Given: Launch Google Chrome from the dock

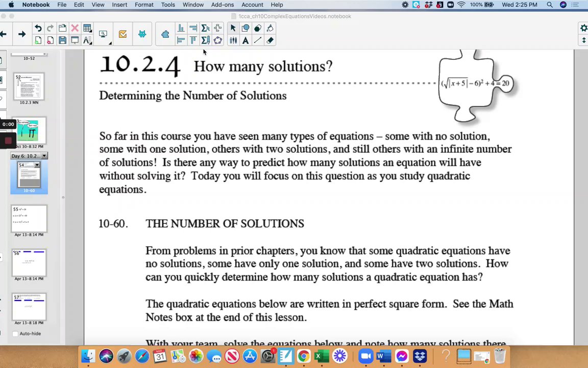Looking at the screenshot, I should (304, 356).
